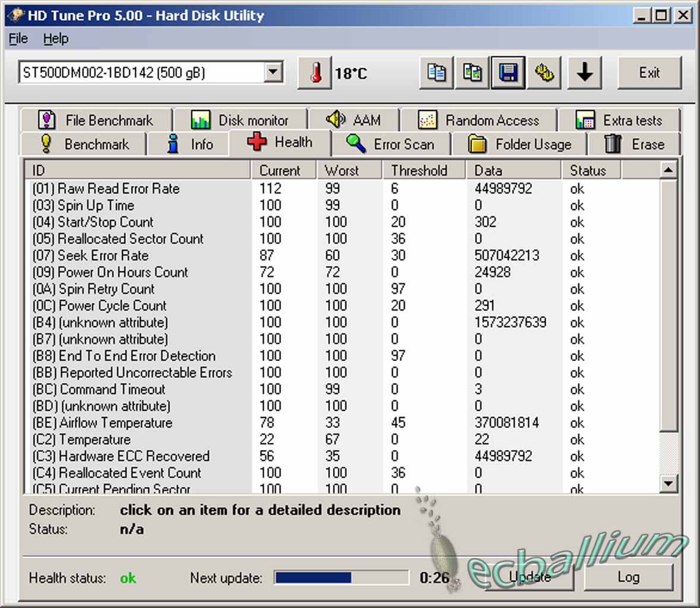Image resolution: width=700 pixels, height=608 pixels.
Task: Click the Log button
Action: click(x=628, y=577)
